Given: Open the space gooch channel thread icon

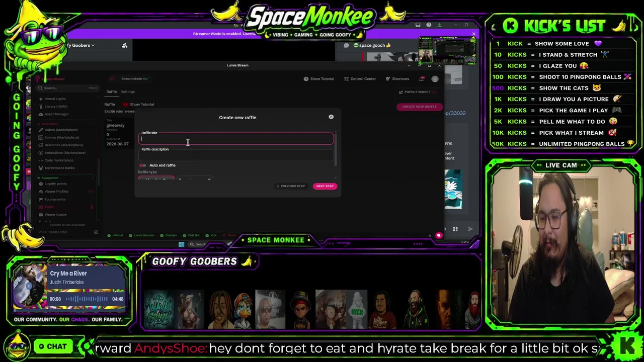Looking at the screenshot, I should tap(347, 45).
